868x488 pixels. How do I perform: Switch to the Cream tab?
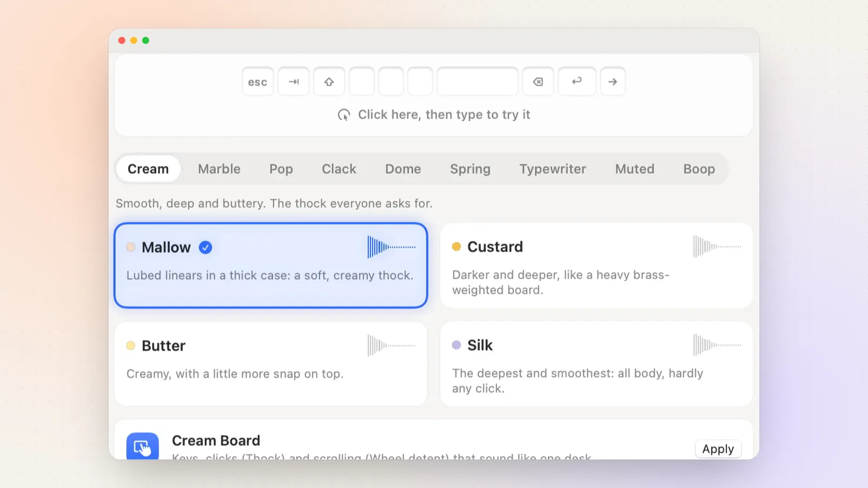pyautogui.click(x=148, y=169)
